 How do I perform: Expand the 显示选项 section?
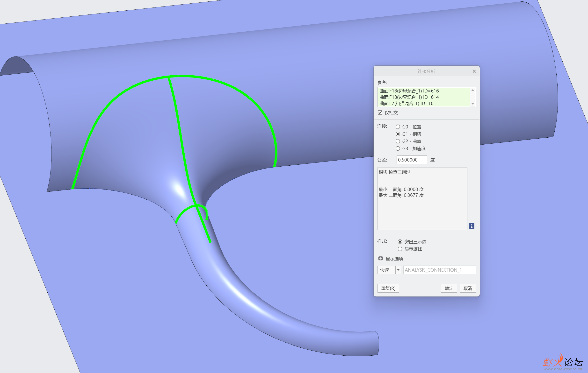coord(380,258)
